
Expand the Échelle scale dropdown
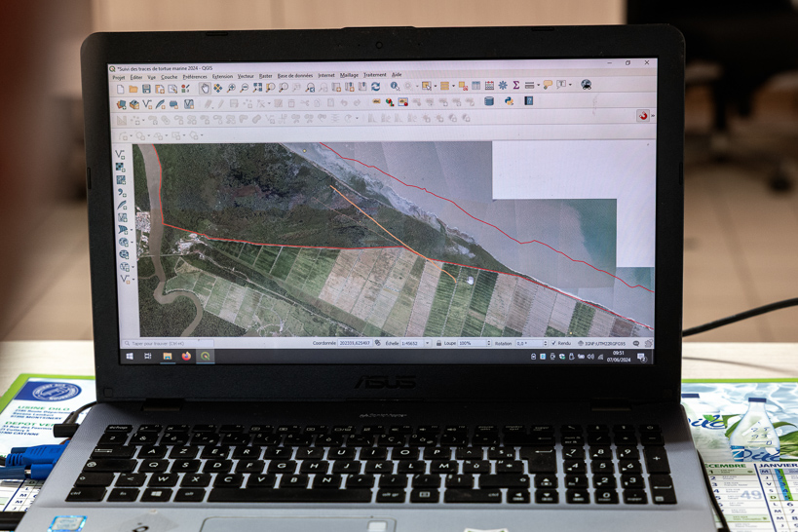point(427,343)
